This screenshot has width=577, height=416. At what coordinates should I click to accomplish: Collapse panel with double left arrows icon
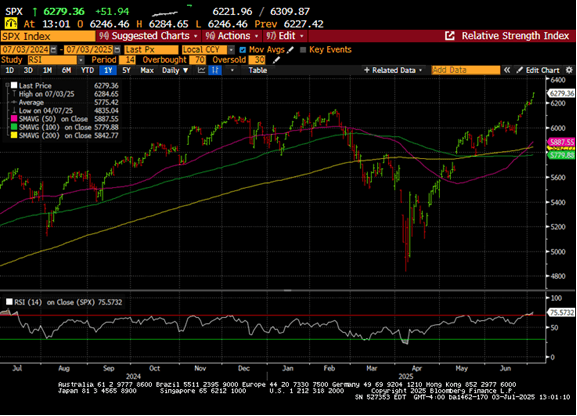(507, 70)
